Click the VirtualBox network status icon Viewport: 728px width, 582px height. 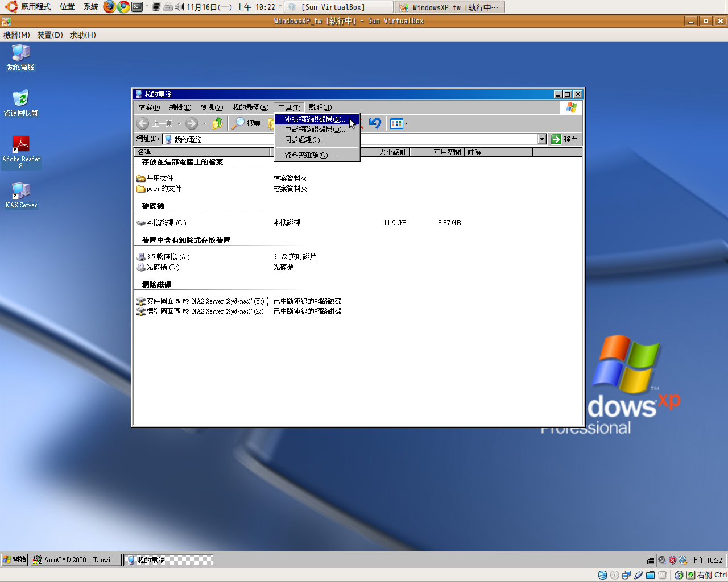(626, 575)
